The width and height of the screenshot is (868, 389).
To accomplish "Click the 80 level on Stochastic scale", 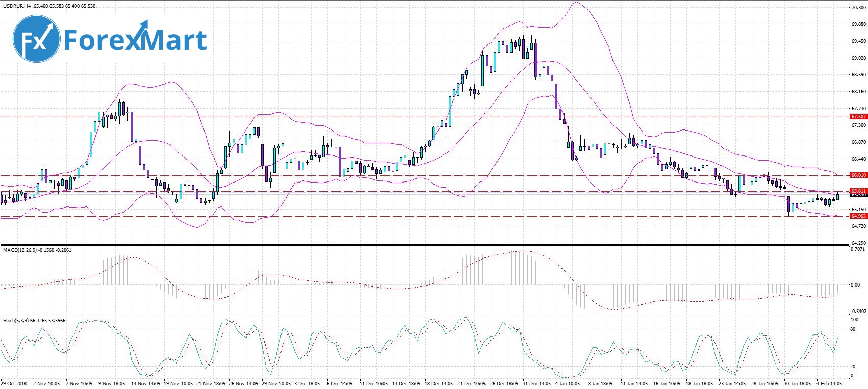I will [853, 329].
